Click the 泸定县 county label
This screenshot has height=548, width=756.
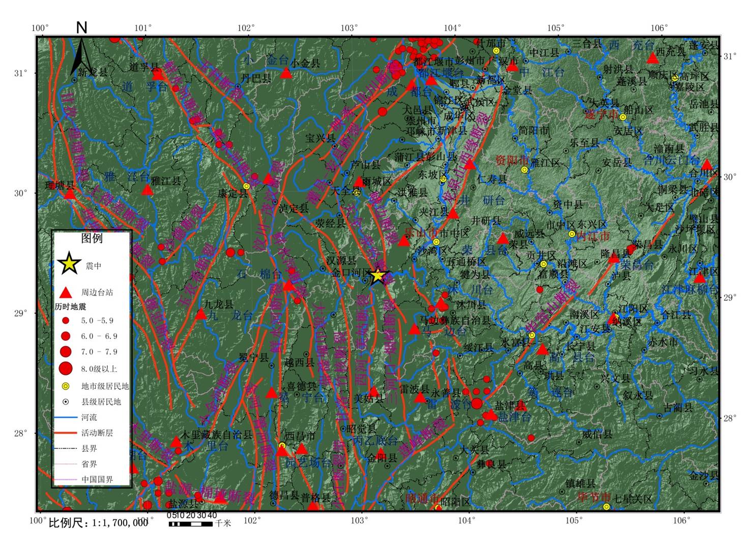point(294,208)
